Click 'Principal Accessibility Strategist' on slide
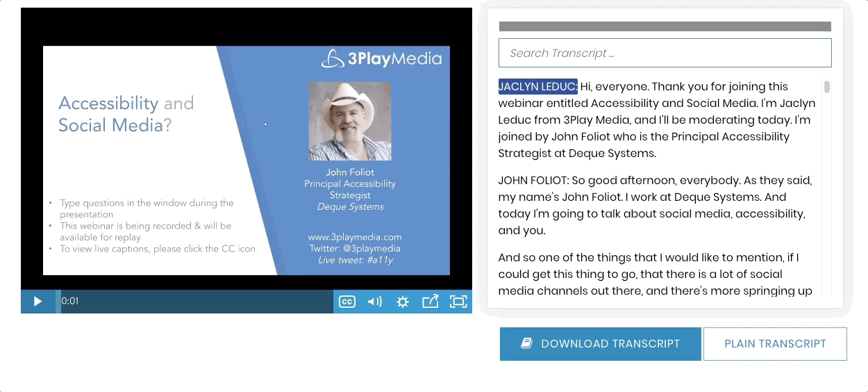Viewport: 868px width, 392px height. click(x=350, y=189)
